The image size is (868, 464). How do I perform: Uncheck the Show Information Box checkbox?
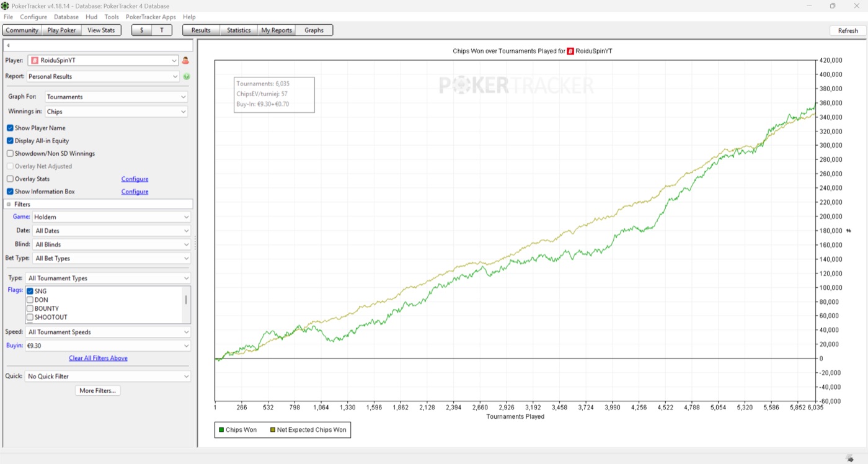pos(10,192)
